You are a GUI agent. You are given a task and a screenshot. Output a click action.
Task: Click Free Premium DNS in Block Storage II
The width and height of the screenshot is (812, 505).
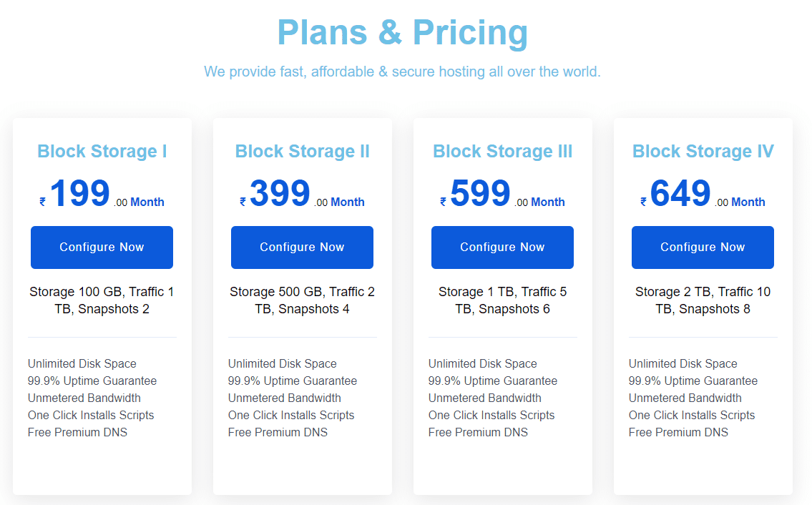coord(278,433)
